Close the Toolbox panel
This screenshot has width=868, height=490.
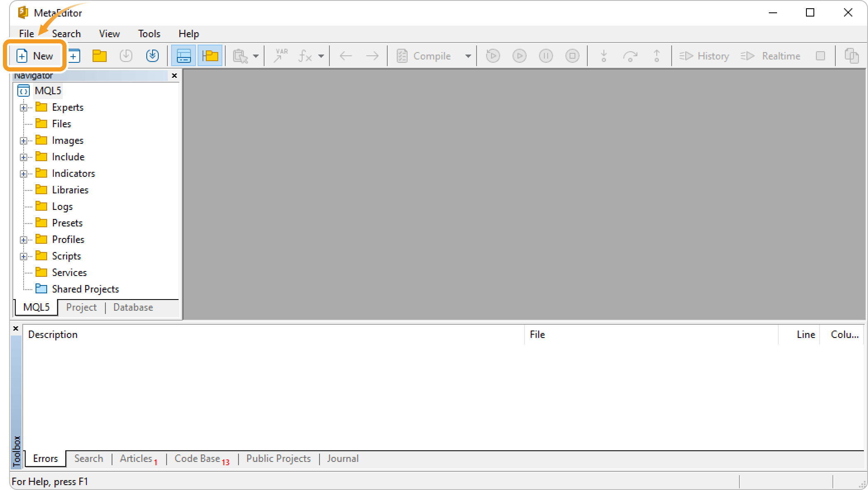click(16, 328)
